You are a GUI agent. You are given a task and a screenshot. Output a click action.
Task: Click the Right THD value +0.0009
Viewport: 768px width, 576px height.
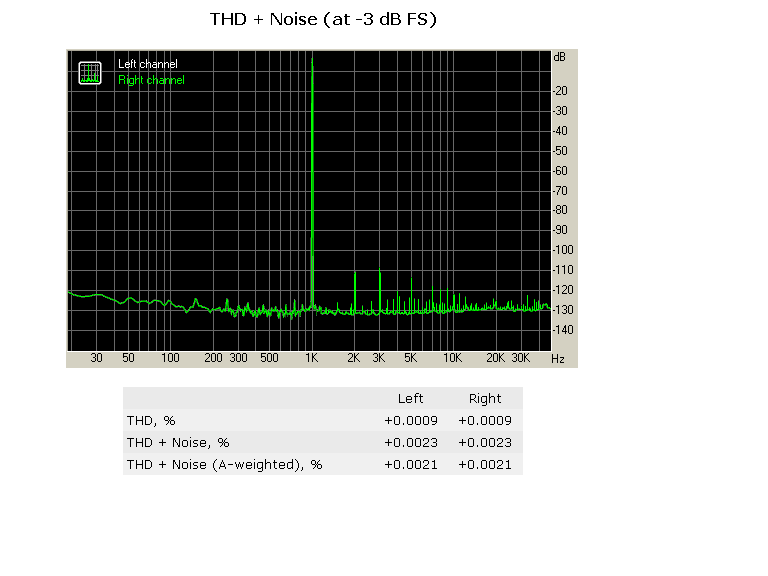coord(485,421)
